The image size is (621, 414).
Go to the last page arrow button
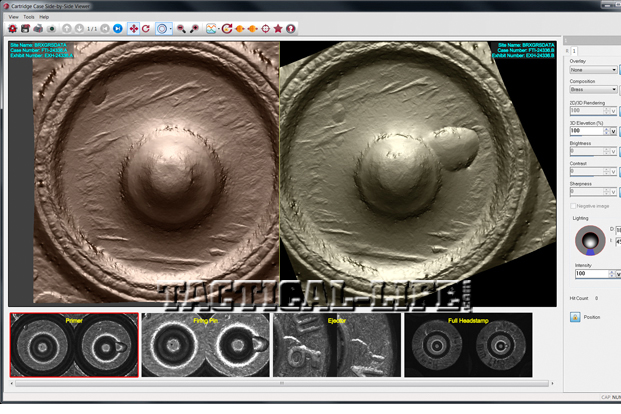point(118,29)
